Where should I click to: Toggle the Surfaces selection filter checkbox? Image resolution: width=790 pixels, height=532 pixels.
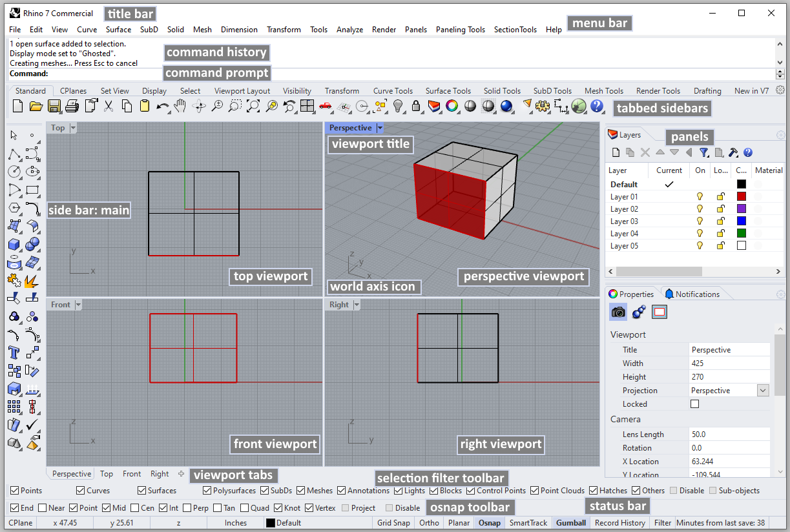142,491
